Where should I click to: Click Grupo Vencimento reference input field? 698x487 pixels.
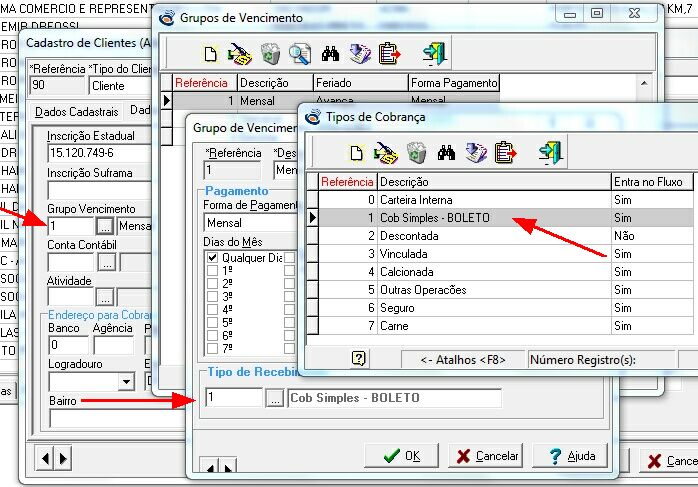coord(70,226)
